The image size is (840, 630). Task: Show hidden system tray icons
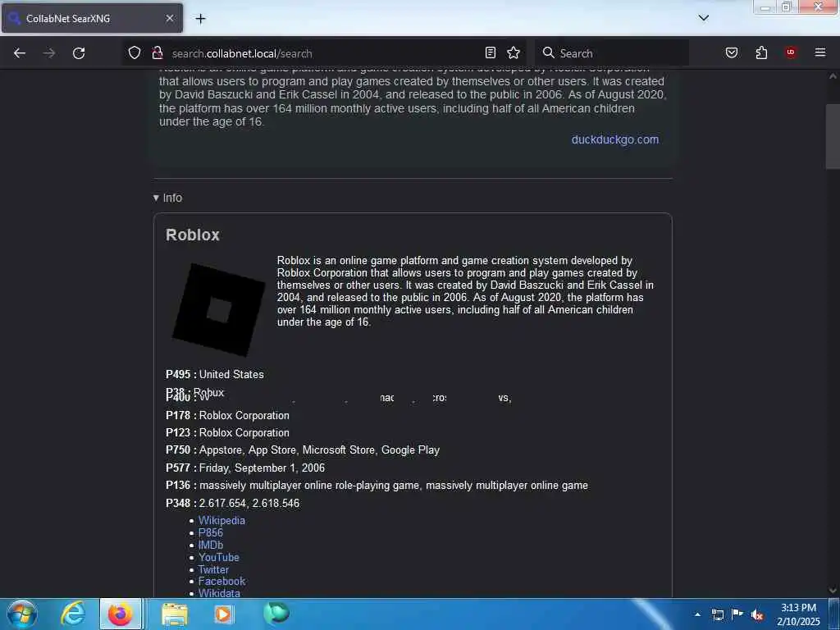coord(697,614)
